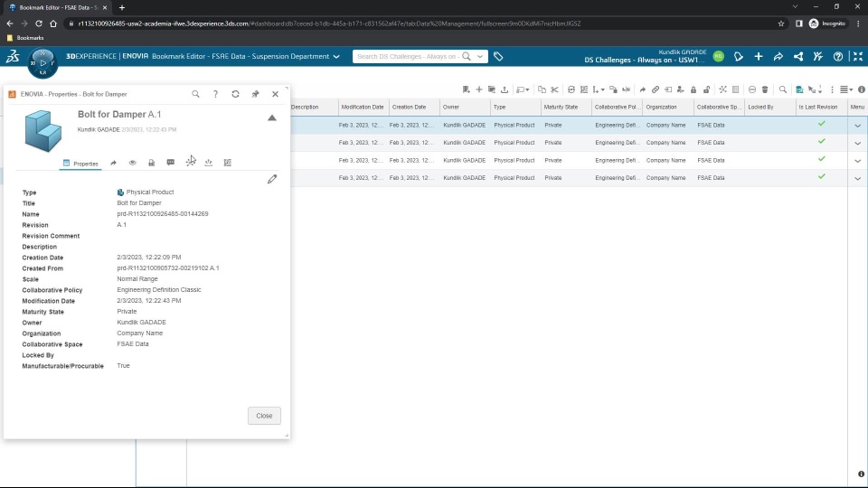Viewport: 868px width, 488px height.
Task: Pin the Properties panel
Action: coord(255,94)
